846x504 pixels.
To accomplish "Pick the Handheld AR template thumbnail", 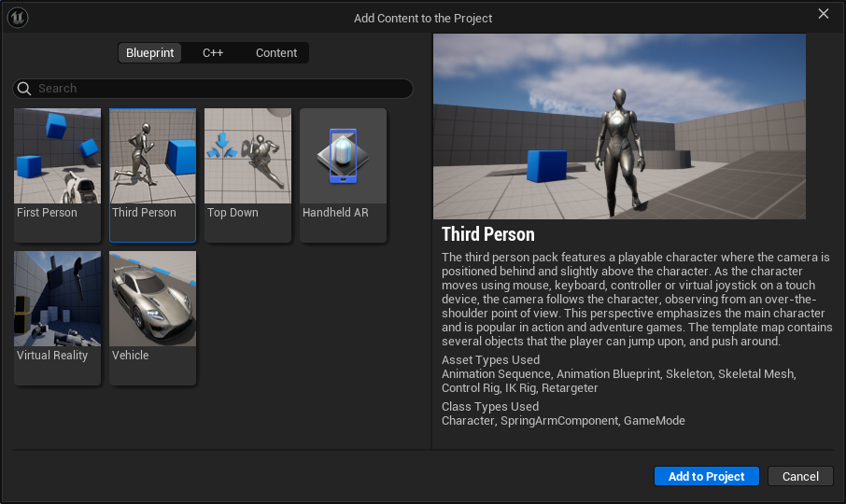I will [x=343, y=156].
